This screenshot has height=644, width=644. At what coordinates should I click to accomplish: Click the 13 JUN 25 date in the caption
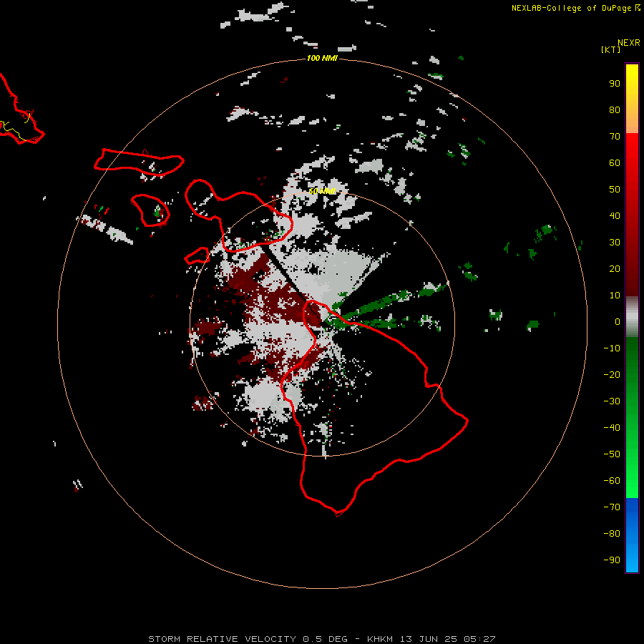(x=429, y=639)
